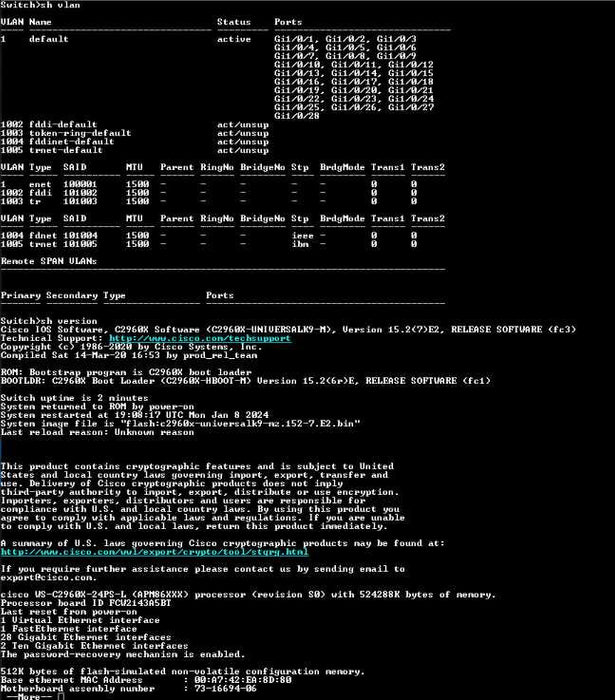Click 'System restarted at 19:08:17' line
Image resolution: width=615 pixels, height=700 pixels.
[x=135, y=415]
